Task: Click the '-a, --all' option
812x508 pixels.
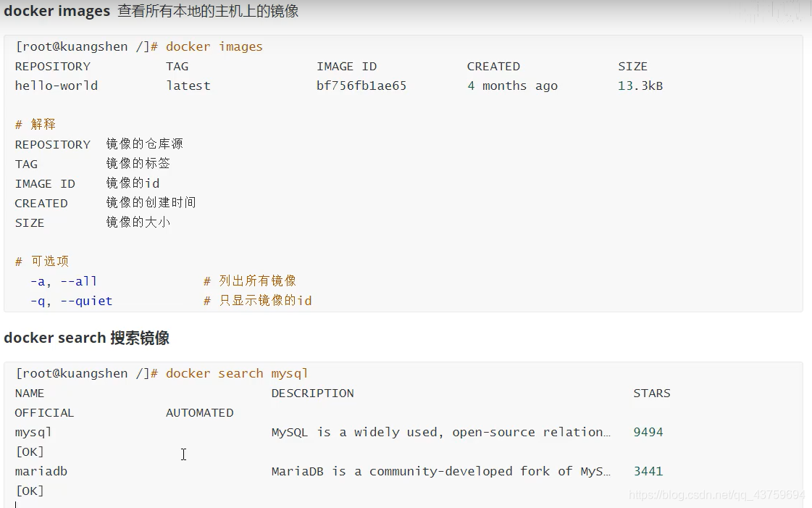Action: point(64,281)
